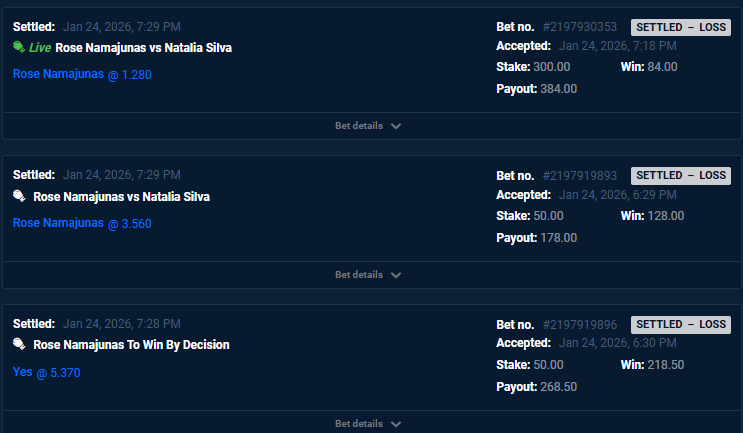The width and height of the screenshot is (743, 433).
Task: Click the Bet details label in first bet
Action: (x=358, y=126)
